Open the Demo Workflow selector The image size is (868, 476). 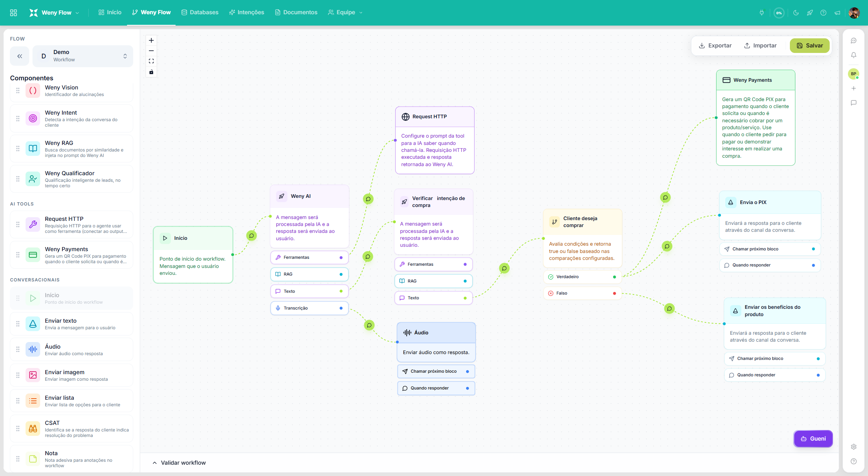(83, 56)
